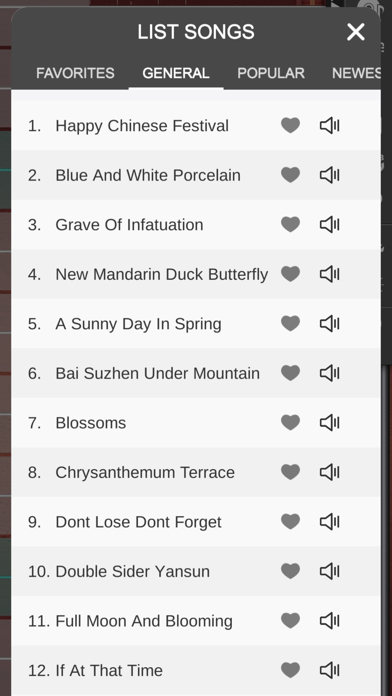Play preview for Blue And White Porcelain
Viewport: 392px width, 696px height.
(329, 175)
